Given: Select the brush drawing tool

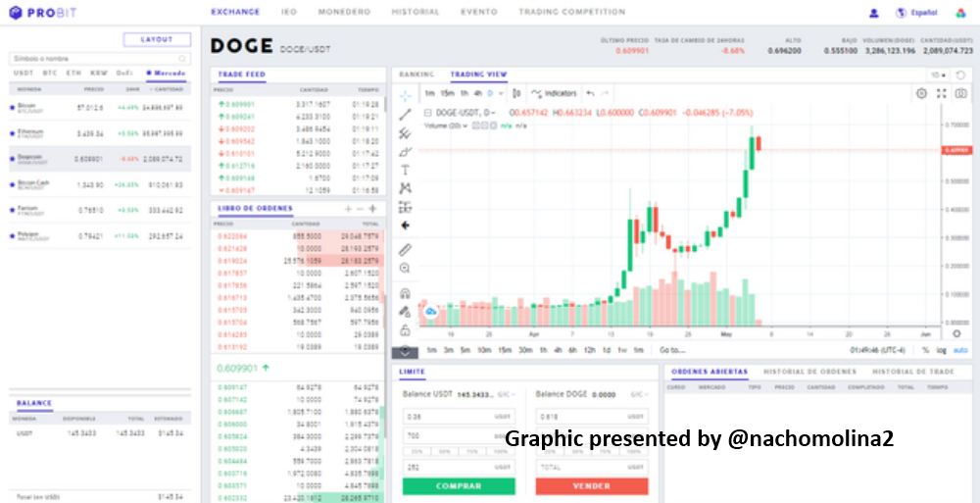Looking at the screenshot, I should click(x=405, y=151).
